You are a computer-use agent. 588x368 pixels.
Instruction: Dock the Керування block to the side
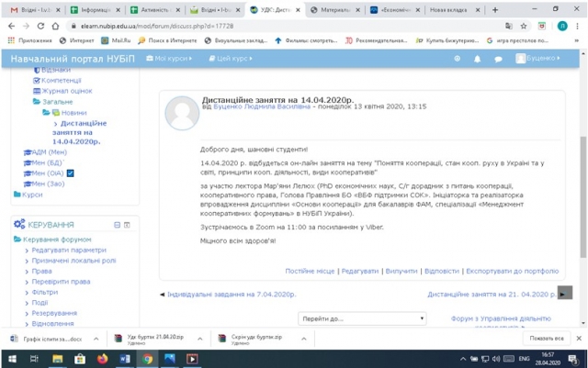click(127, 225)
